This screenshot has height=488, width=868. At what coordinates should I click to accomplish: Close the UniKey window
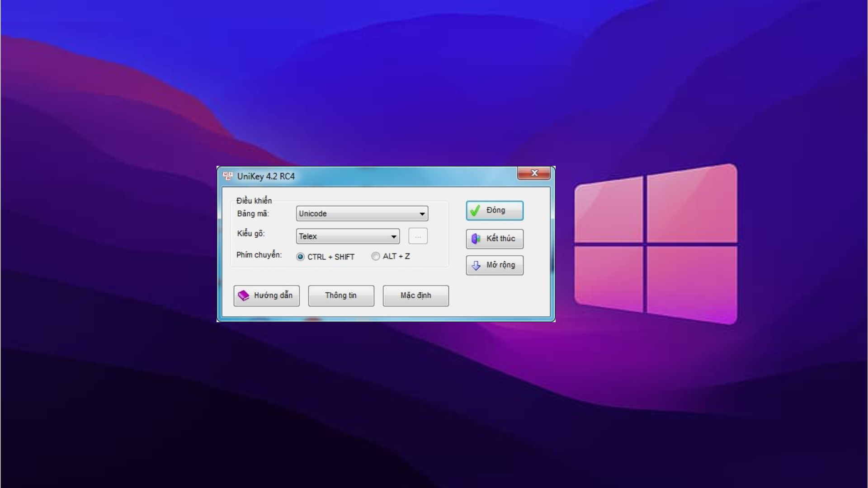(534, 173)
